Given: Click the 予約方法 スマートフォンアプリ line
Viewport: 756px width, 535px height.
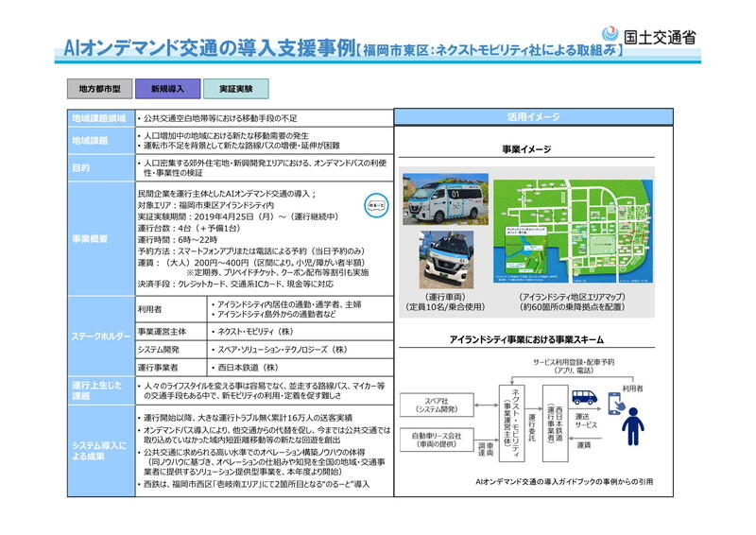Looking at the screenshot, I should pyautogui.click(x=251, y=250).
